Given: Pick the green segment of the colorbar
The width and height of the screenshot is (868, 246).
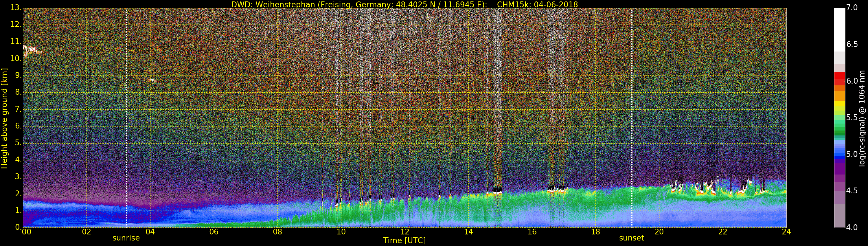Looking at the screenshot, I should pos(839,125).
